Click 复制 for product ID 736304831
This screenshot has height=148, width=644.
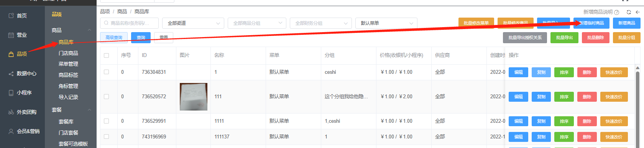[541, 72]
